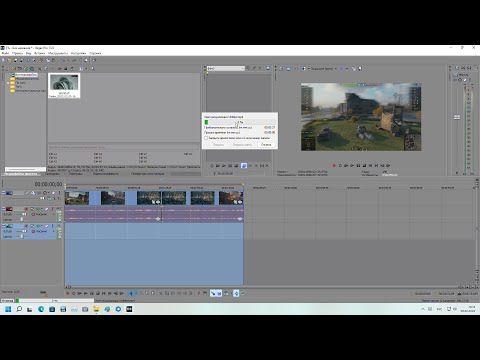480x360 pixels.
Task: Click the green render progress bar in the dialog
Action: [240, 122]
